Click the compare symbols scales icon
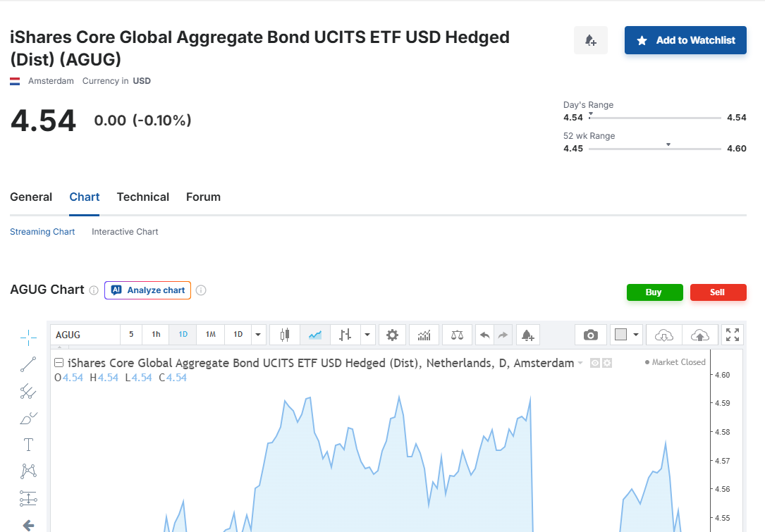Screen dimensions: 765x532 457,335
